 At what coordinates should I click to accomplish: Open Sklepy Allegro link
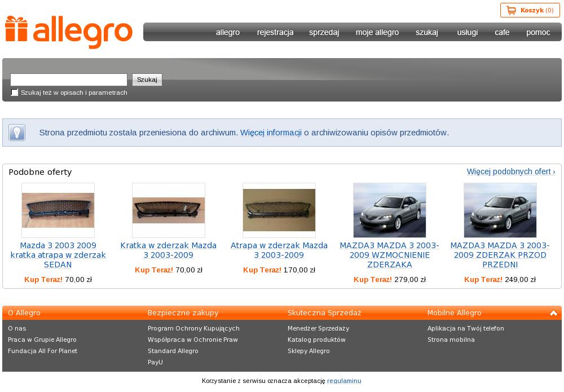(x=309, y=351)
